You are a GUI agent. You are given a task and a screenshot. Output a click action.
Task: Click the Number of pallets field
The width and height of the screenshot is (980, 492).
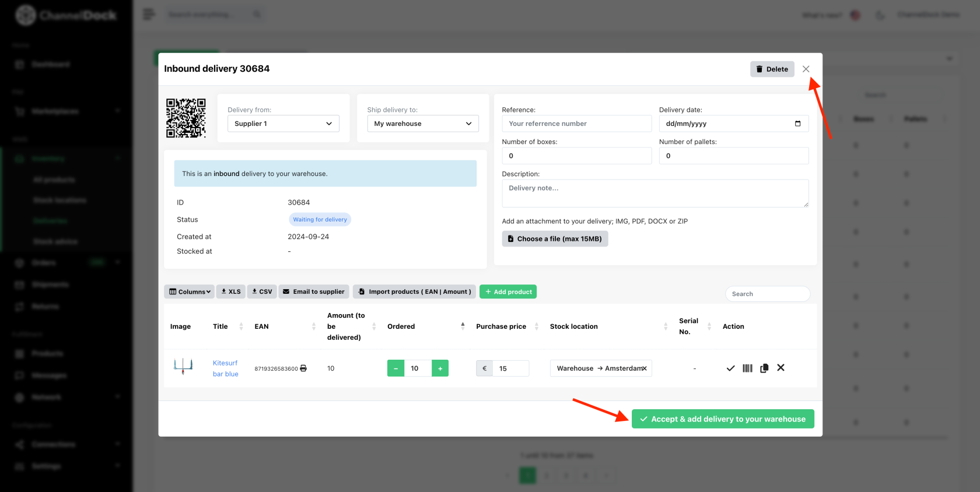pos(734,156)
